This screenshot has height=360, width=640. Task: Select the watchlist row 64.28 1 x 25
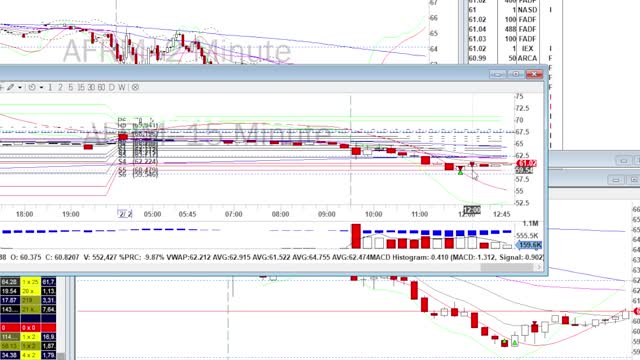tap(28, 282)
